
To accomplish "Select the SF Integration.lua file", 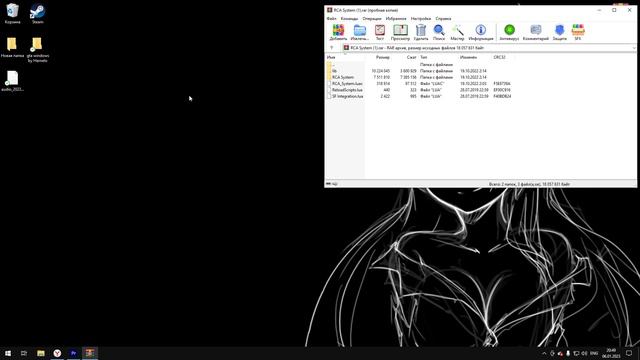I will coord(419,96).
